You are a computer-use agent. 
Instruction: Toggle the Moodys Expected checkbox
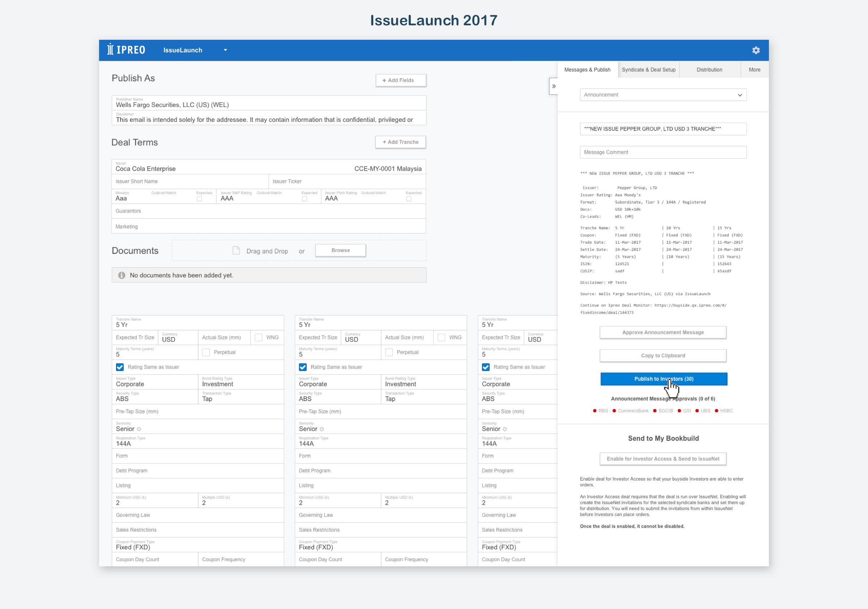click(199, 199)
